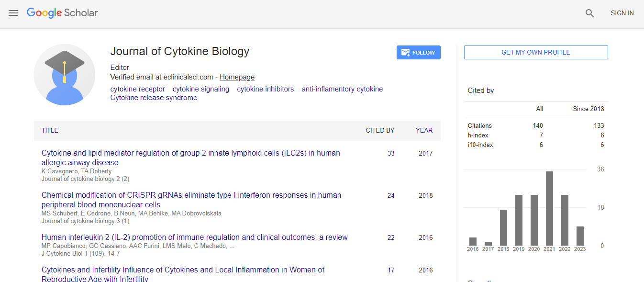Select the cytokine signaling tag

[200, 89]
